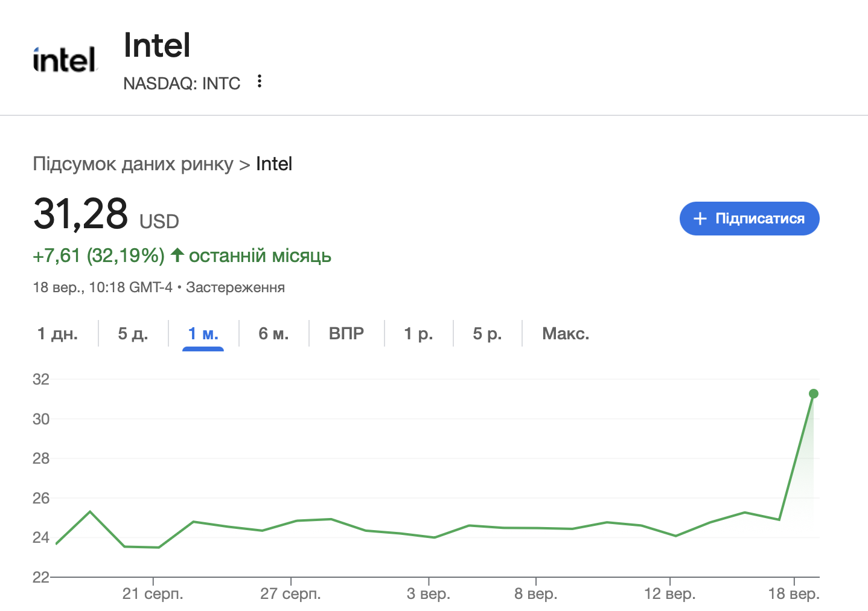Switch to the 5 д. range tab

point(133,334)
